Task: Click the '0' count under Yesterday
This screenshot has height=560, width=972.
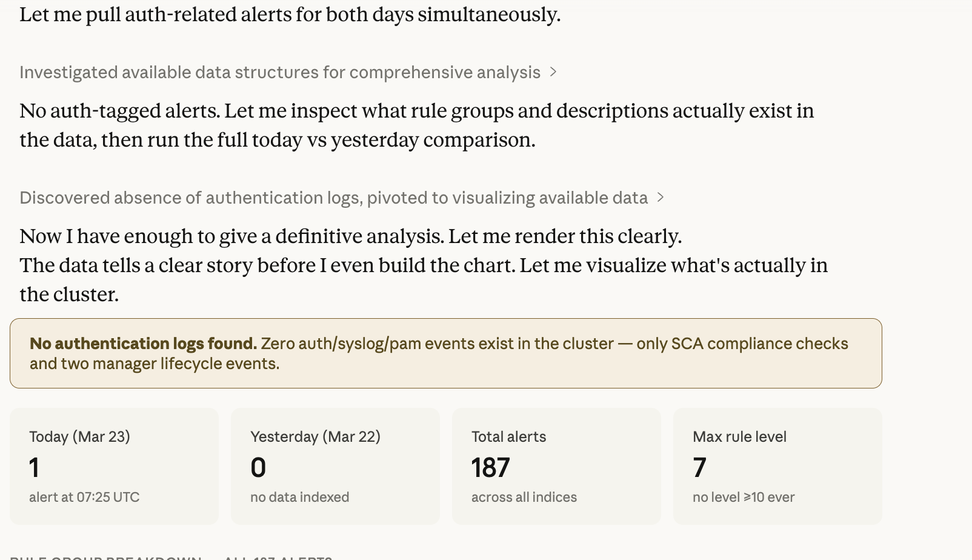Action: (x=258, y=467)
